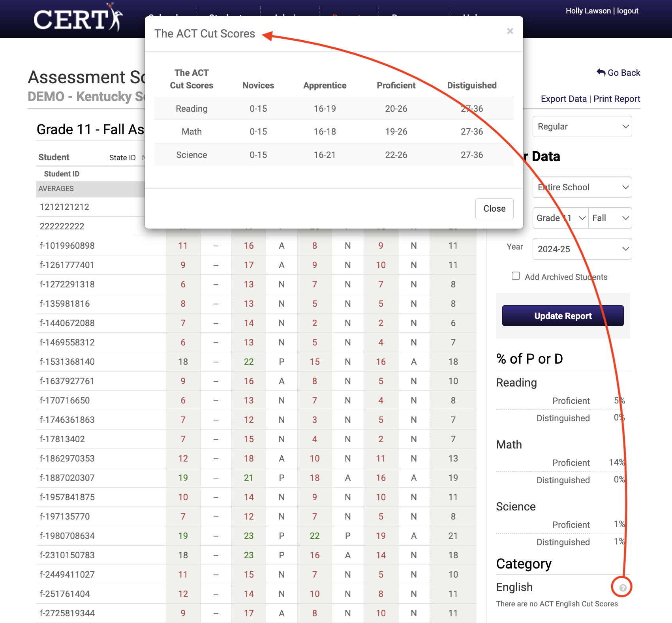Click the CERT logo in the navigation bar
This screenshot has height=623, width=672.
pos(77,18)
